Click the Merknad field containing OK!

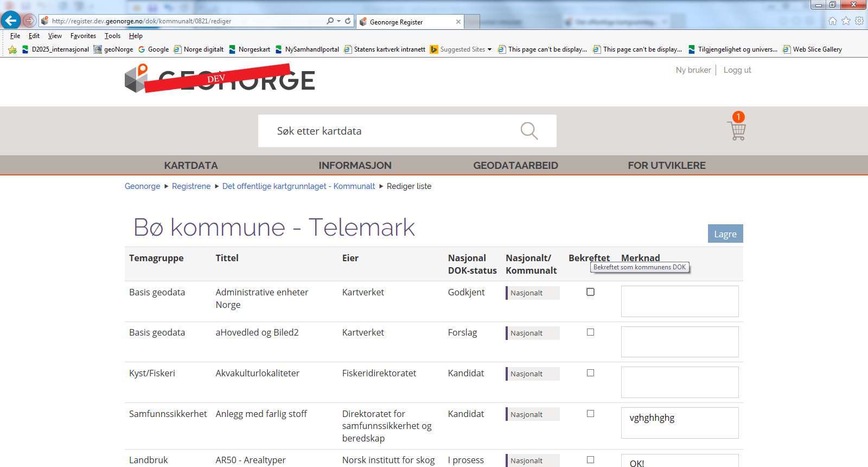(x=680, y=460)
